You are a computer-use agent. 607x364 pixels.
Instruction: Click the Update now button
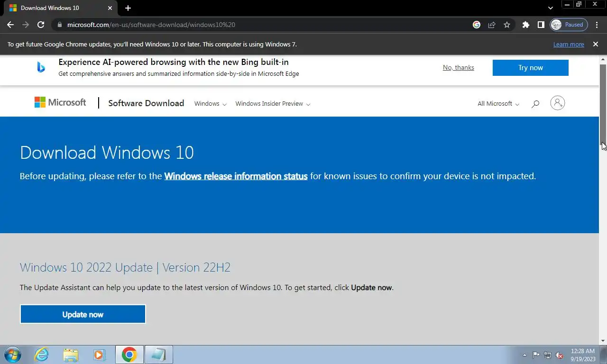point(83,314)
